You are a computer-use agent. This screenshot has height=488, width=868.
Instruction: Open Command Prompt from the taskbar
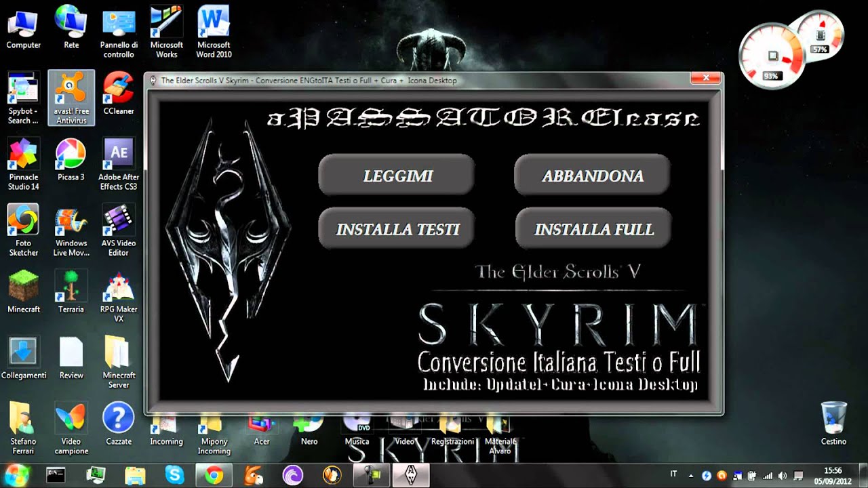56,475
